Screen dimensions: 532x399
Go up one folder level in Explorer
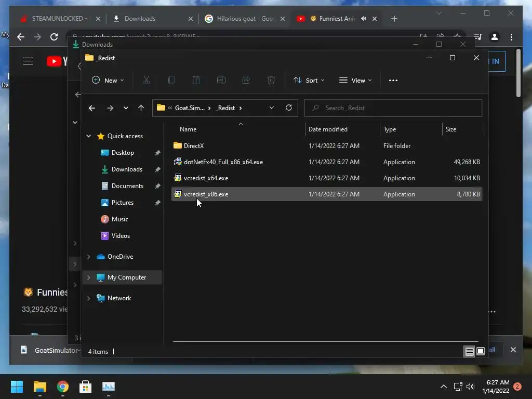pos(141,108)
